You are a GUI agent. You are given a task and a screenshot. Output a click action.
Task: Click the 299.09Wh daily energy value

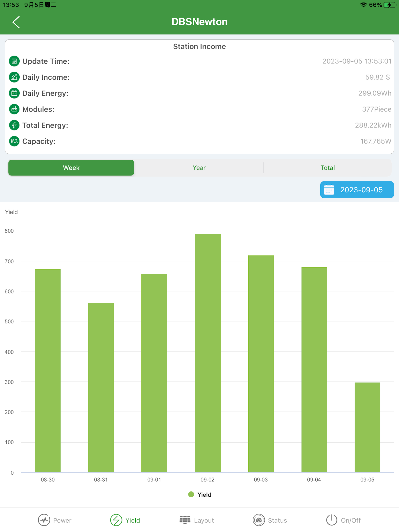(375, 93)
